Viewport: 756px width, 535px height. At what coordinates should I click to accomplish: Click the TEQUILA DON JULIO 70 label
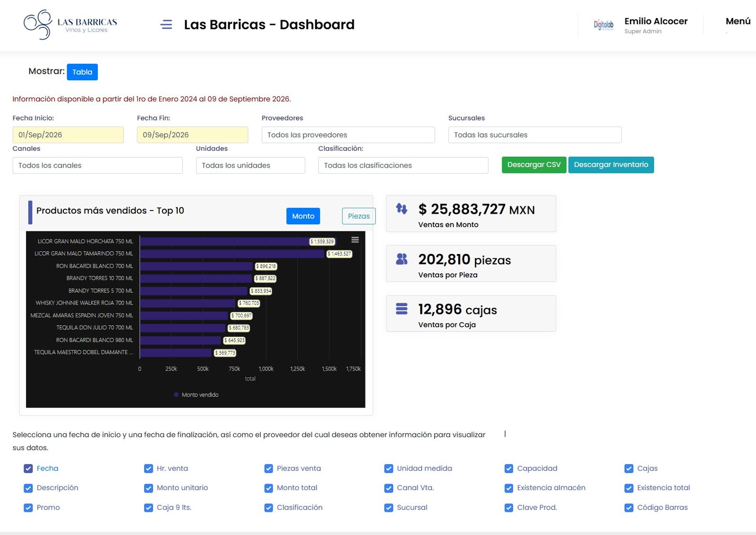[x=94, y=327]
